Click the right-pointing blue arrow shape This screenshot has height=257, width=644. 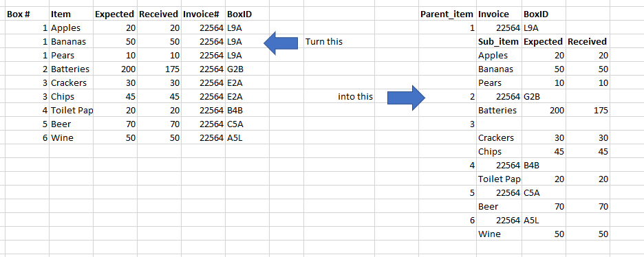pos(406,98)
